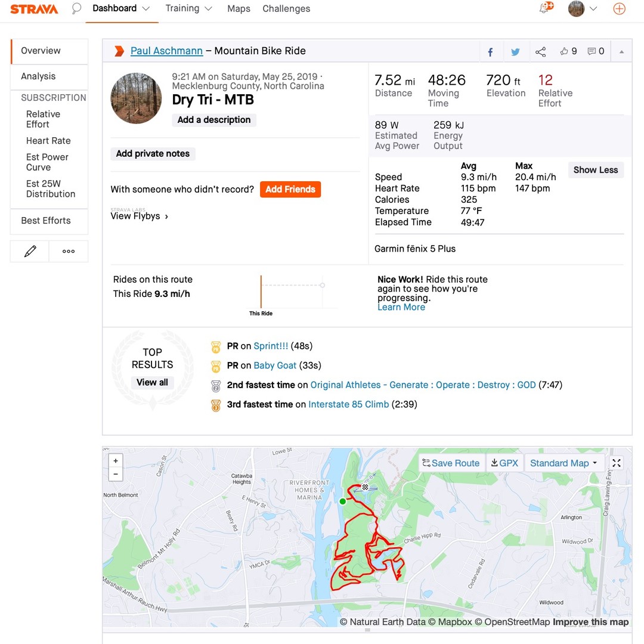This screenshot has height=644, width=644.
Task: Click Show Less to collapse stats
Action: [x=595, y=170]
